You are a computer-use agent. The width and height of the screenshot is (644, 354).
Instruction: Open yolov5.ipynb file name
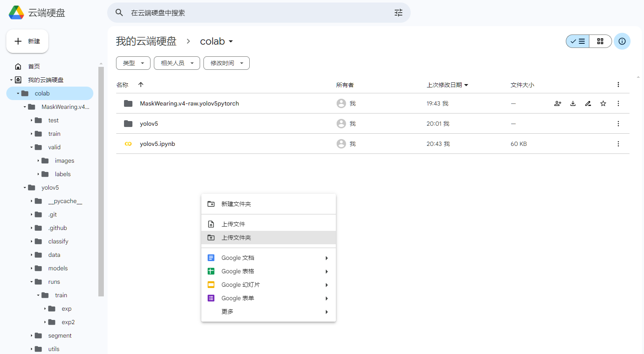pos(158,144)
